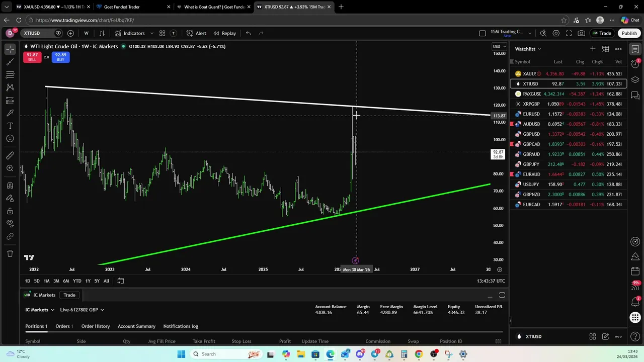Select the ruler measure tool
The width and height of the screenshot is (644, 362).
(x=10, y=155)
